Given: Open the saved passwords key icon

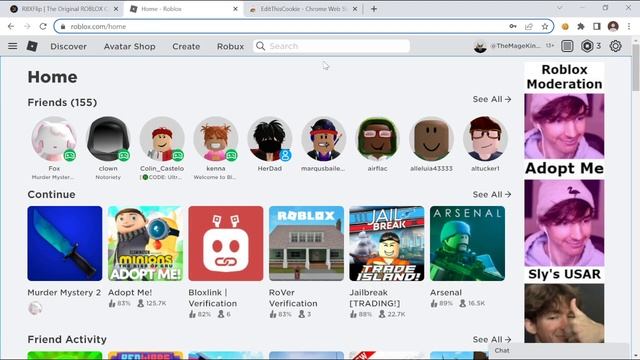Looking at the screenshot, I should tap(513, 27).
